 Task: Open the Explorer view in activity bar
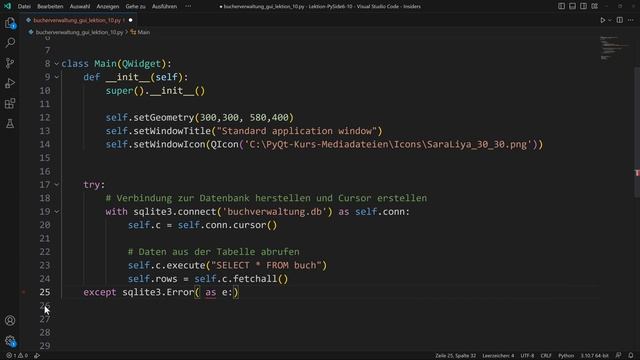tap(10, 23)
